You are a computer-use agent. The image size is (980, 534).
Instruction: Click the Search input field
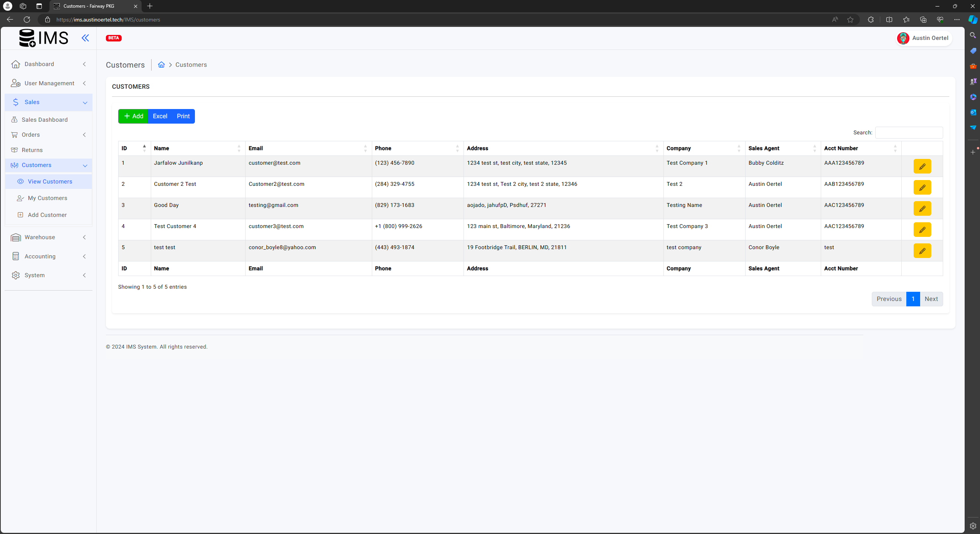tap(908, 132)
